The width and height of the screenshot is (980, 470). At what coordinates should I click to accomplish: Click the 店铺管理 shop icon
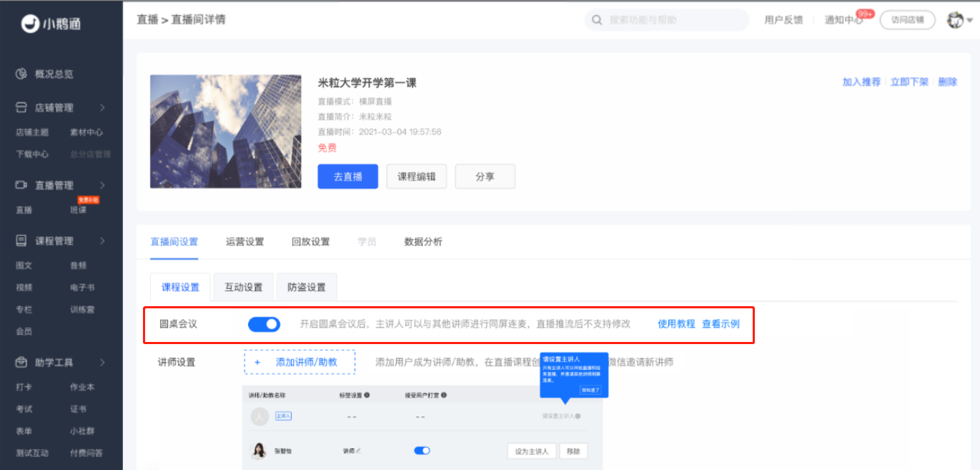tap(21, 107)
